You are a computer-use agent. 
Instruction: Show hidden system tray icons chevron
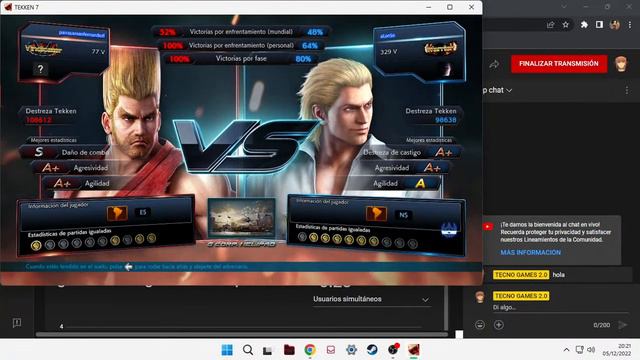pyautogui.click(x=567, y=350)
